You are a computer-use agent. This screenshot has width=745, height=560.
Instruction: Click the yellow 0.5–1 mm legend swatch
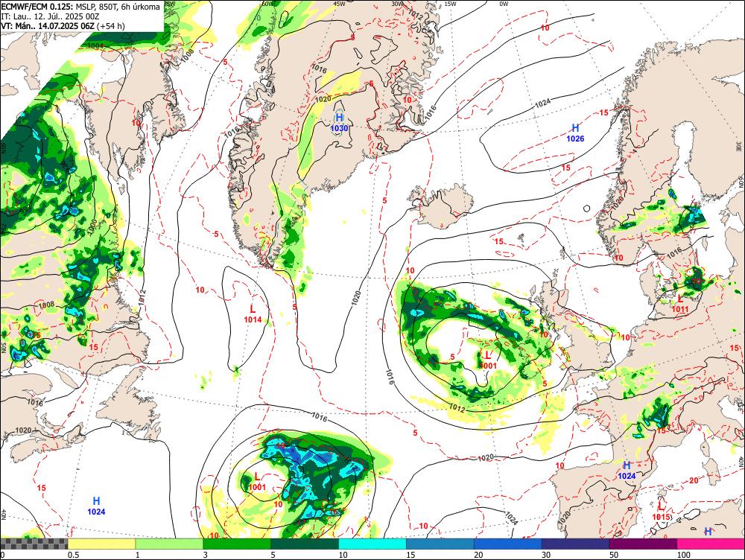coord(101,544)
